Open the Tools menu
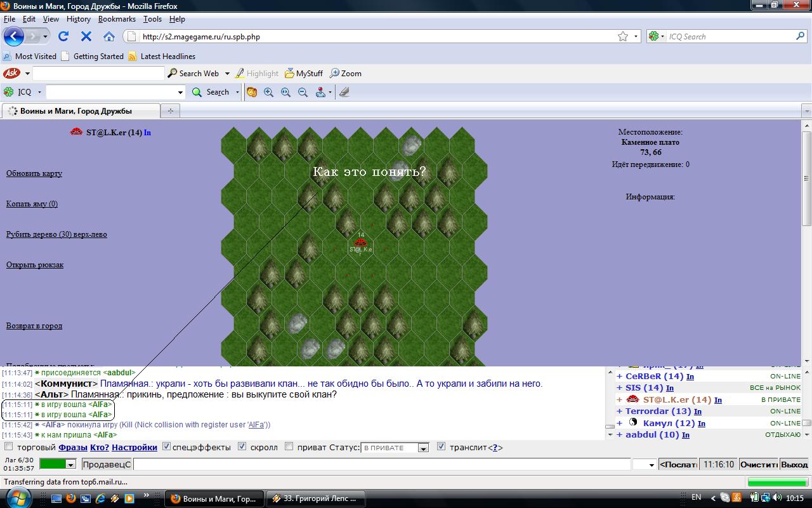 pos(152,19)
